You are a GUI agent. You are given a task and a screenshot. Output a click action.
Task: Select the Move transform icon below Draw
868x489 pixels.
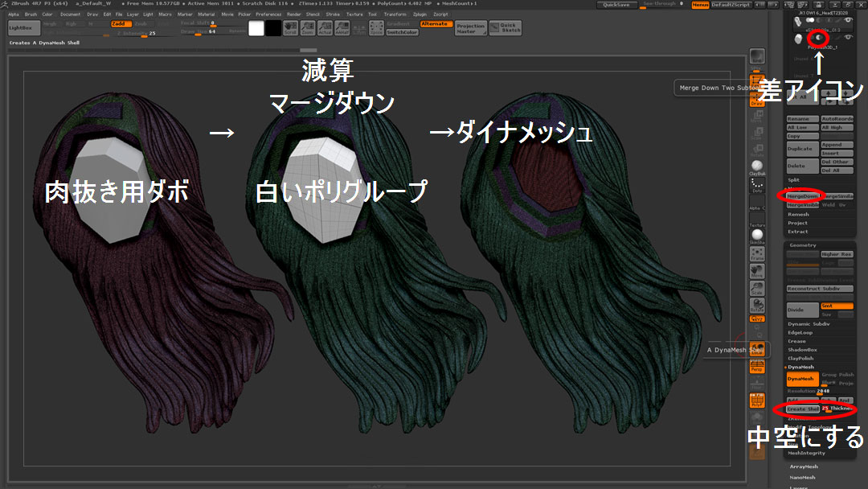757,117
